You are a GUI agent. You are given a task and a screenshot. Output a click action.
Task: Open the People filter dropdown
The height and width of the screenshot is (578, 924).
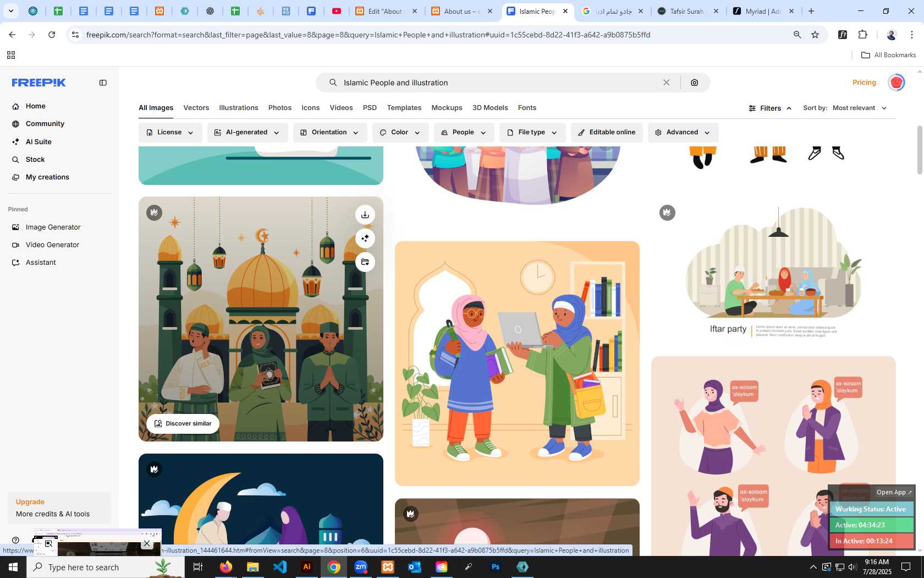[464, 133]
